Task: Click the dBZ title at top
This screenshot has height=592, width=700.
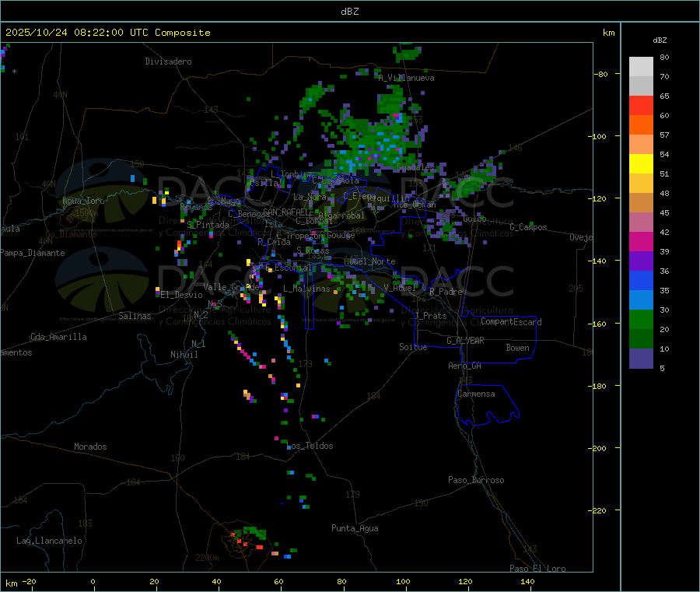Action: 349,12
